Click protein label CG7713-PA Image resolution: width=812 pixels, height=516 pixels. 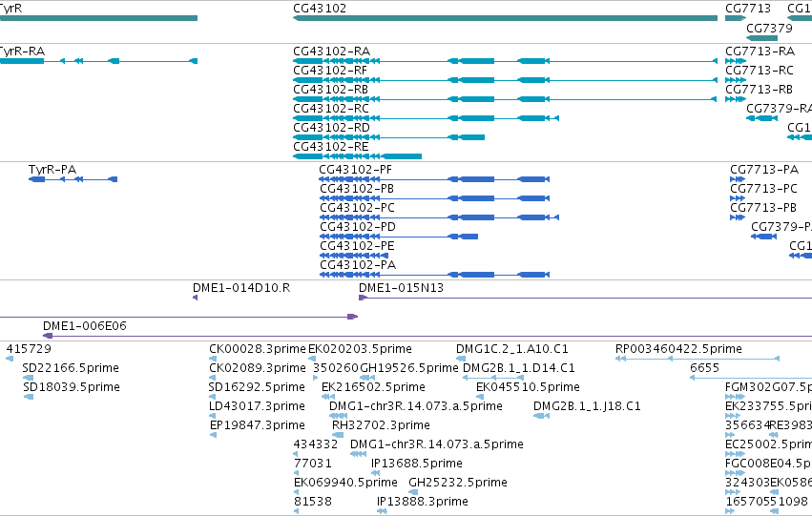(764, 170)
